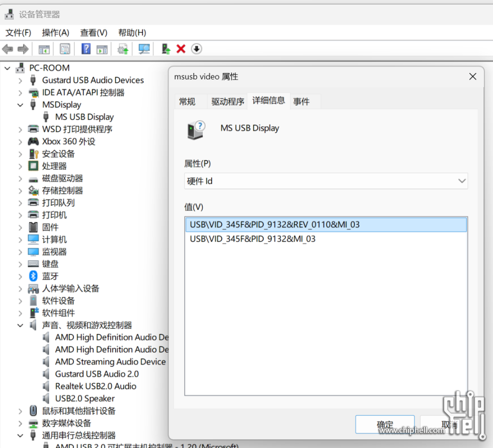Select the 计算机 category

click(54, 240)
